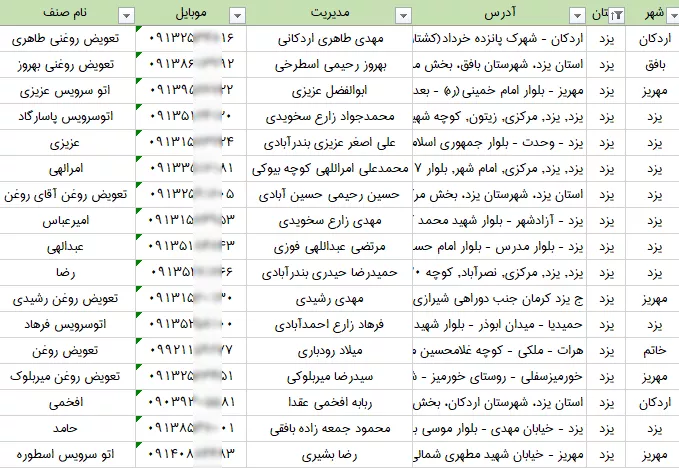Image resolution: width=679 pixels, height=468 pixels.
Task: Select the آدرس header label
Action: (500, 13)
